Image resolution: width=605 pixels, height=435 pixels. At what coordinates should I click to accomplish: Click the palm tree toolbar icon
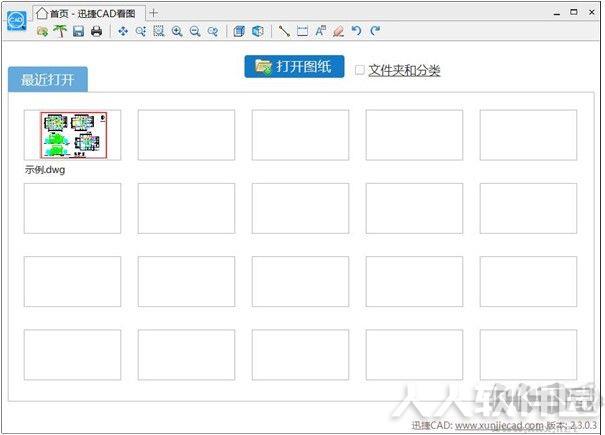[60, 31]
